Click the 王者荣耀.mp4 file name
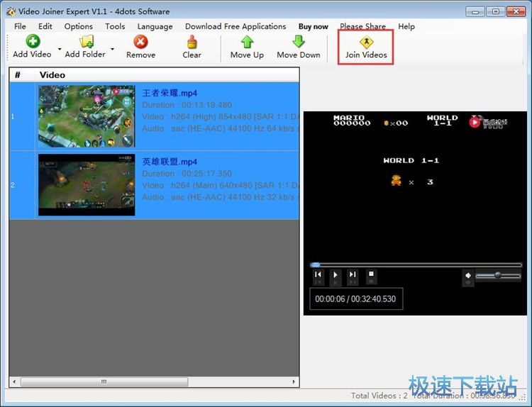Image resolution: width=532 pixels, height=407 pixels. point(170,93)
